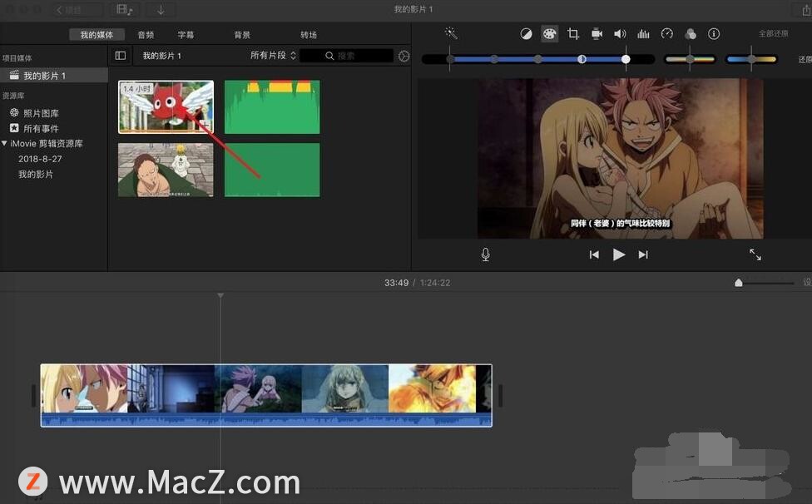
Task: Select the color correction palette icon
Action: click(x=549, y=34)
